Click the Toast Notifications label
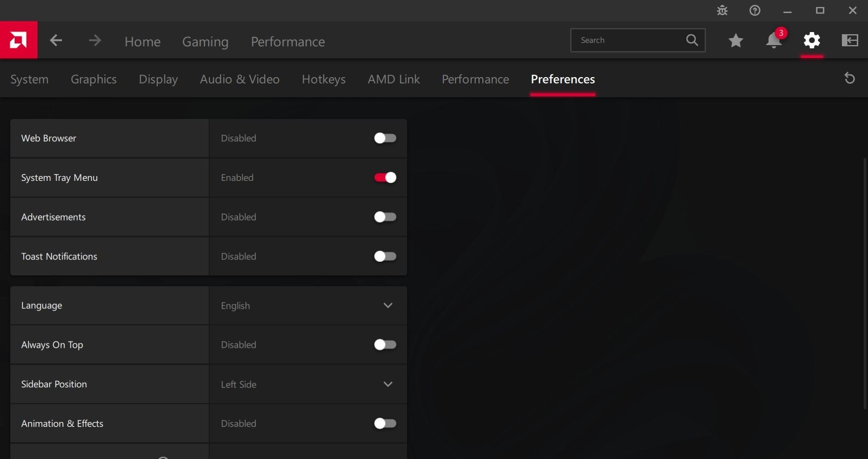 pos(59,256)
